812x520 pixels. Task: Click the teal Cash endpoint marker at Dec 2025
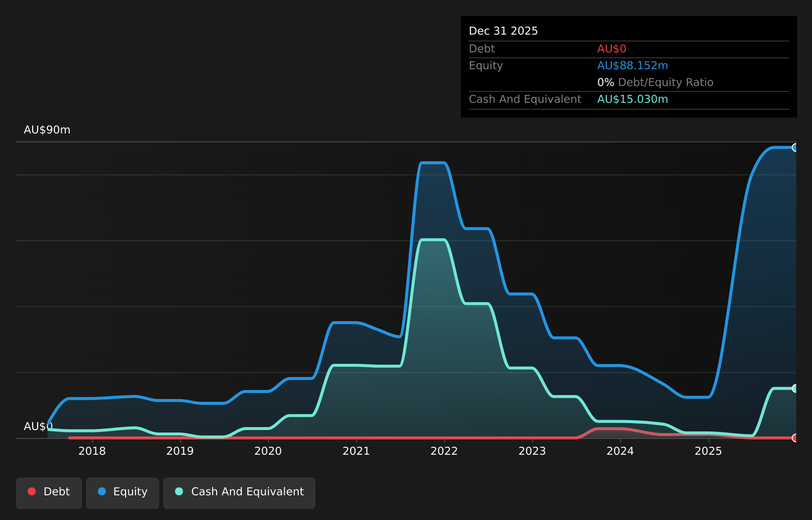coord(795,389)
